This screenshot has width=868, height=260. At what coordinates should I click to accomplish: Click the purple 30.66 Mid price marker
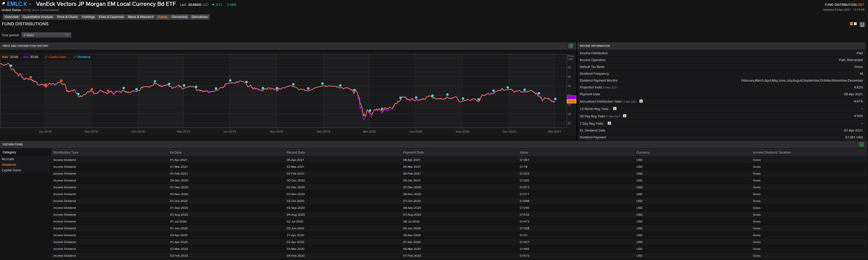(x=572, y=97)
